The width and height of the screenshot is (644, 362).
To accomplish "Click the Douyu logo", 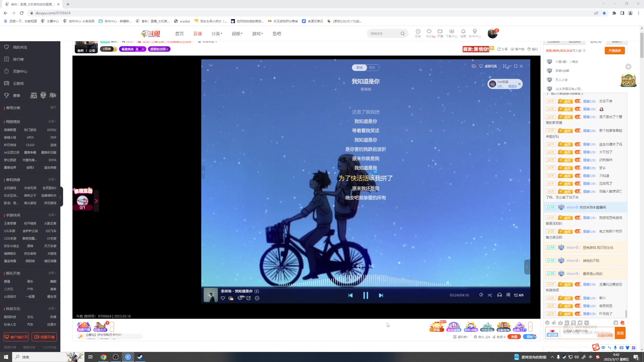I will pyautogui.click(x=151, y=34).
